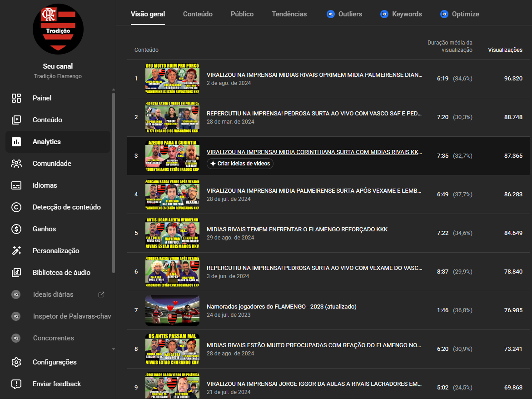Click thumbnail 'ANTIS LIGAM ALERTA VERMELHO'
The image size is (532, 399).
point(172,233)
